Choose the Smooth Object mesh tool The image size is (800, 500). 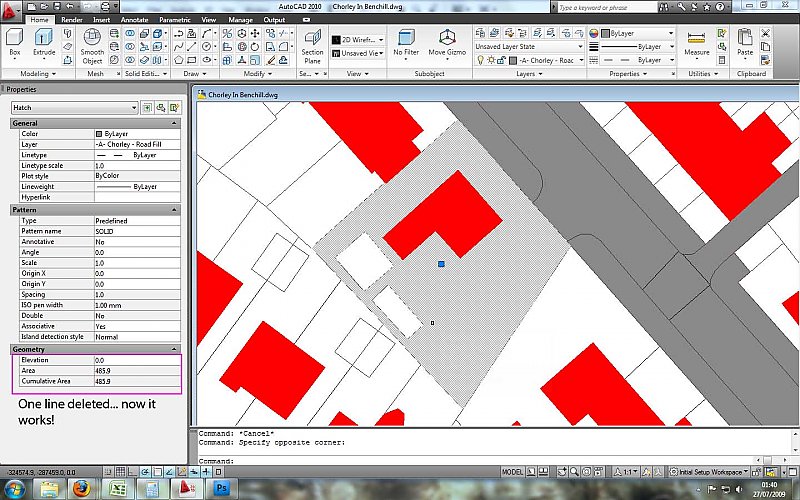click(92, 42)
